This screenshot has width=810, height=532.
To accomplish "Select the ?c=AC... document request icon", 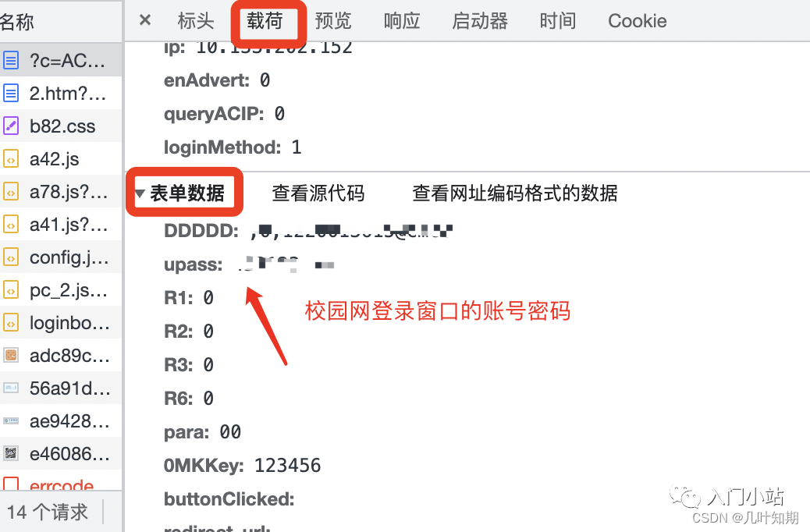I will [x=11, y=60].
